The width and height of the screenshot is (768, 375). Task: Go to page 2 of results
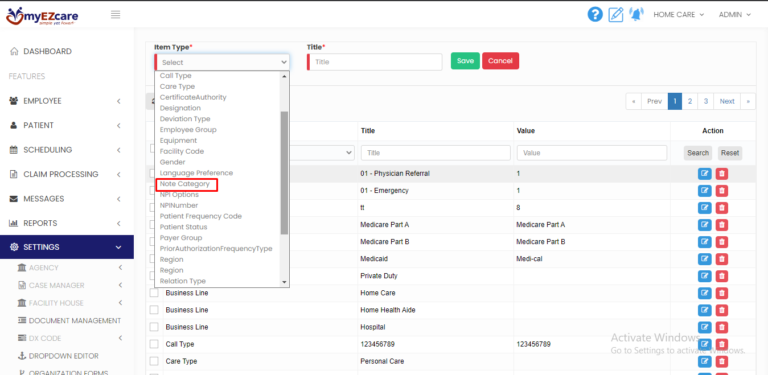click(690, 101)
